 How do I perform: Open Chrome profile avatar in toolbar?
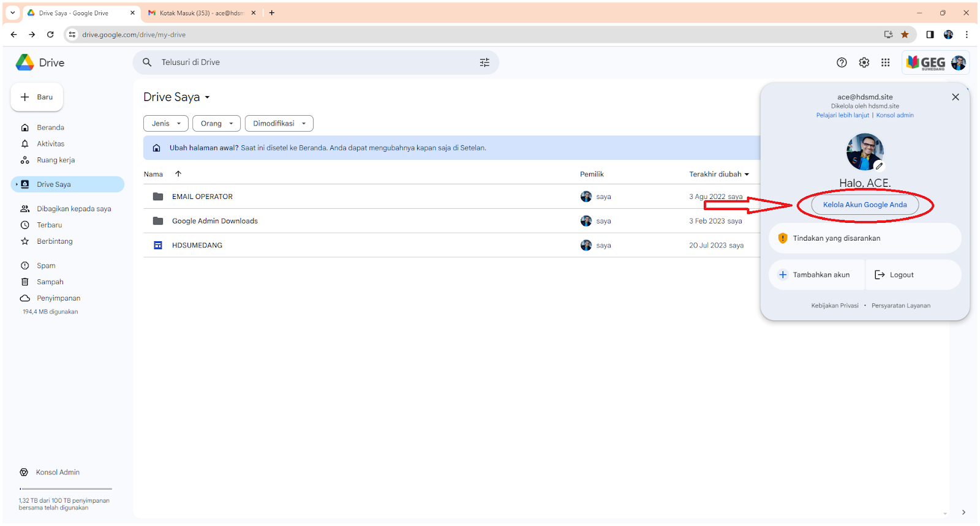(948, 34)
